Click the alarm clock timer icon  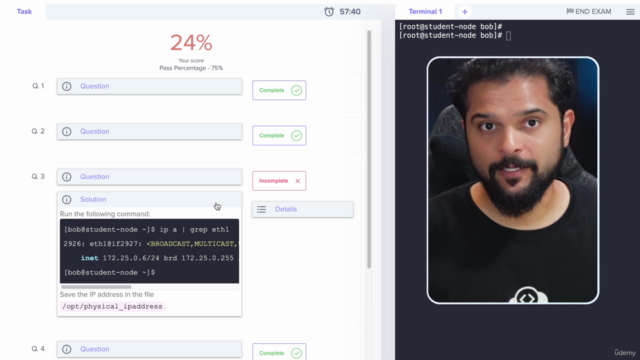click(x=329, y=11)
